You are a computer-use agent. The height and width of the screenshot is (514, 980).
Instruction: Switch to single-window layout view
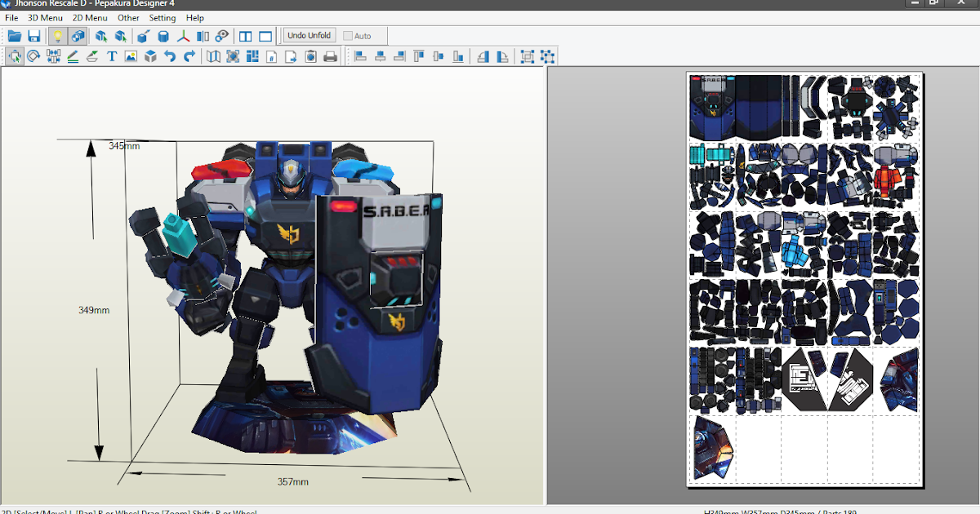click(x=265, y=35)
